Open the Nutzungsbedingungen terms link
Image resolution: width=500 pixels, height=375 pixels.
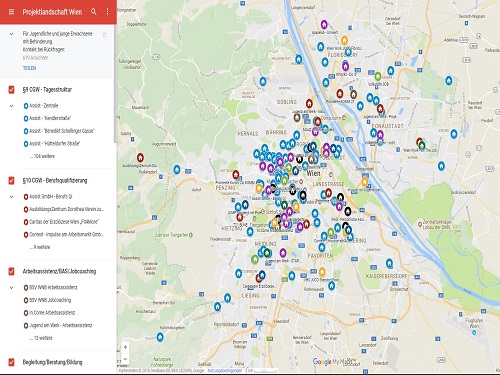225,370
